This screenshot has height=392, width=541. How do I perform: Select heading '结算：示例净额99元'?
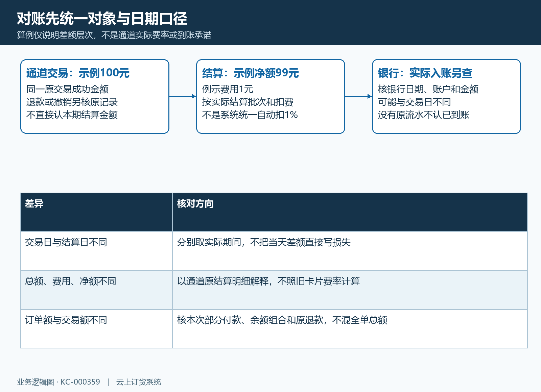tap(250, 73)
